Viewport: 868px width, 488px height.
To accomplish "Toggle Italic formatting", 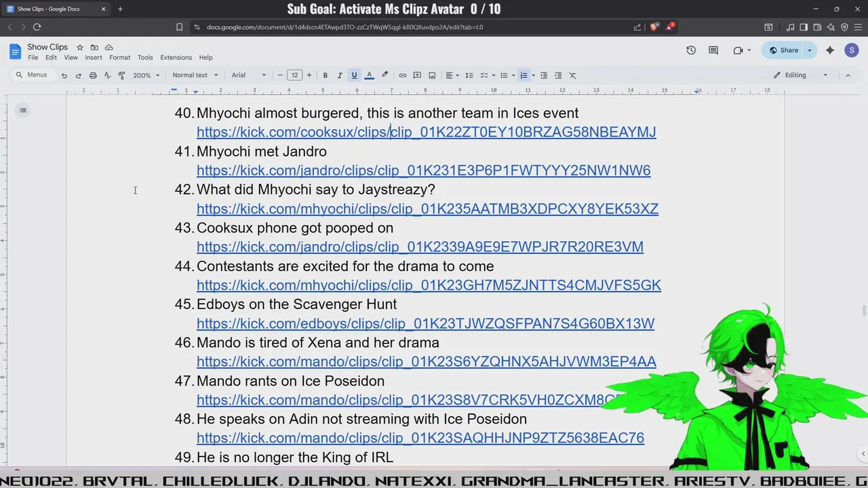I will pyautogui.click(x=340, y=75).
